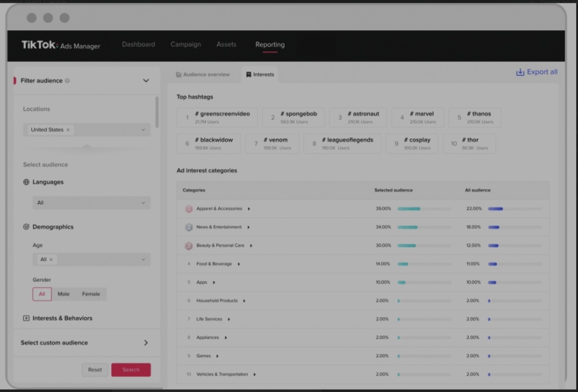
Task: Click the Filter audience info icon
Action: tap(67, 81)
